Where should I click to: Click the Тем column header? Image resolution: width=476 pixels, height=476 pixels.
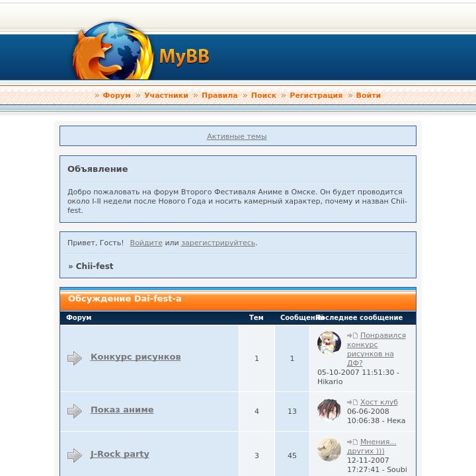pos(257,317)
